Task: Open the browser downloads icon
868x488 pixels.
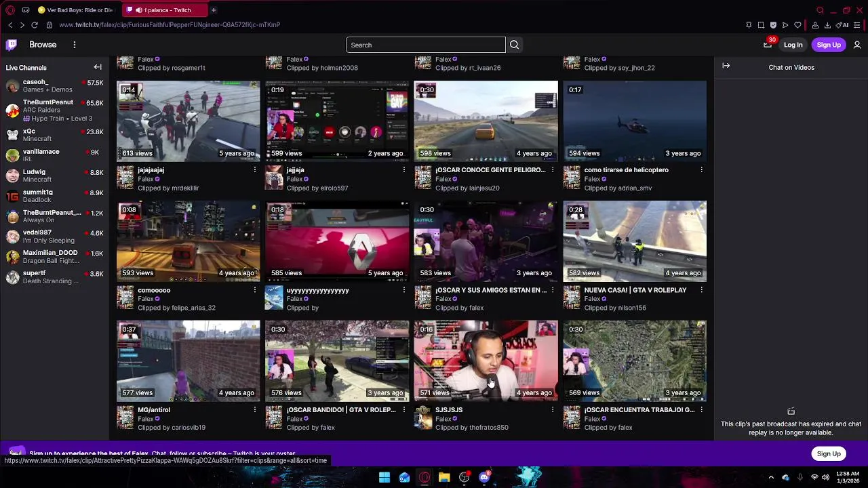Action: (x=827, y=25)
